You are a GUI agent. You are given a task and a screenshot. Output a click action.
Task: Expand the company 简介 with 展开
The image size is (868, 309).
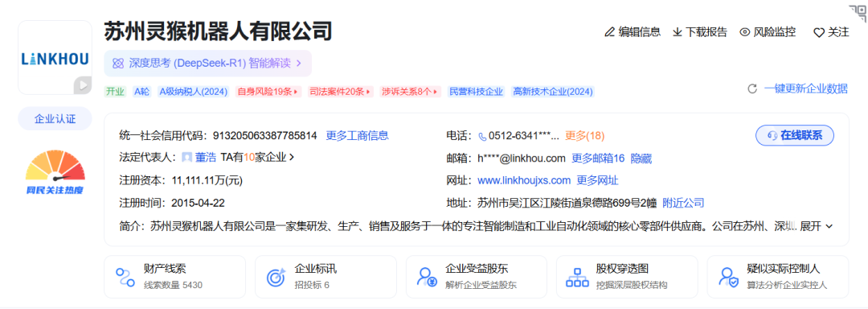(817, 226)
